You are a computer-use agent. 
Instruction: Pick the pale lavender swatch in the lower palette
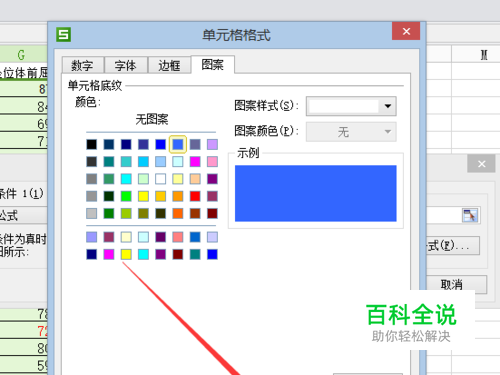tap(212, 237)
